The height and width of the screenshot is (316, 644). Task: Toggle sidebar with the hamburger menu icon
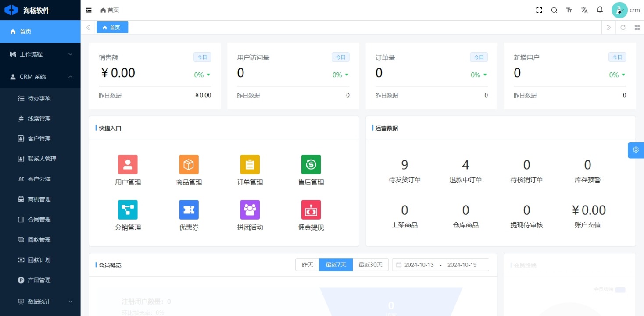pos(89,10)
